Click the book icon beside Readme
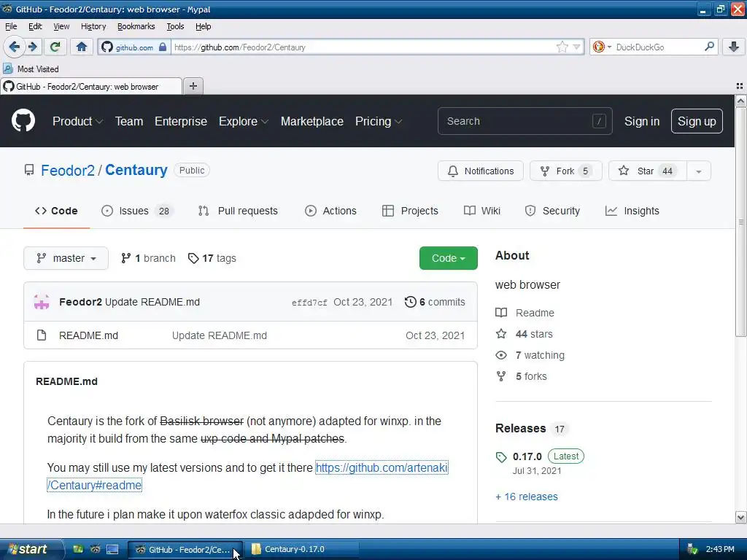 (x=501, y=313)
